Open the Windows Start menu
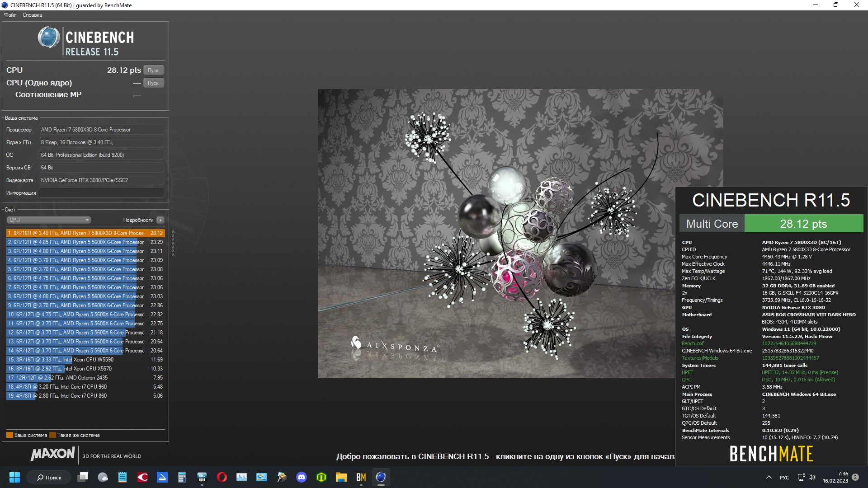The height and width of the screenshot is (488, 868). [x=14, y=477]
